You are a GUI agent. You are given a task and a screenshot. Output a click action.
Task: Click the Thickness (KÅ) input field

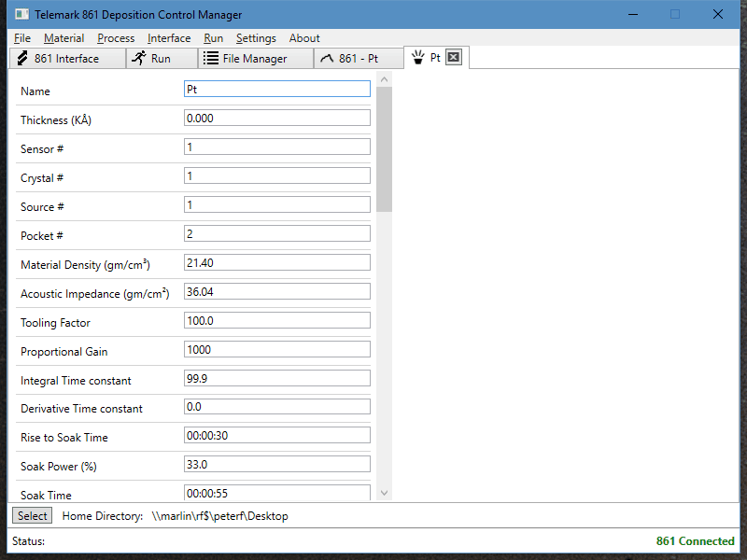coord(277,119)
